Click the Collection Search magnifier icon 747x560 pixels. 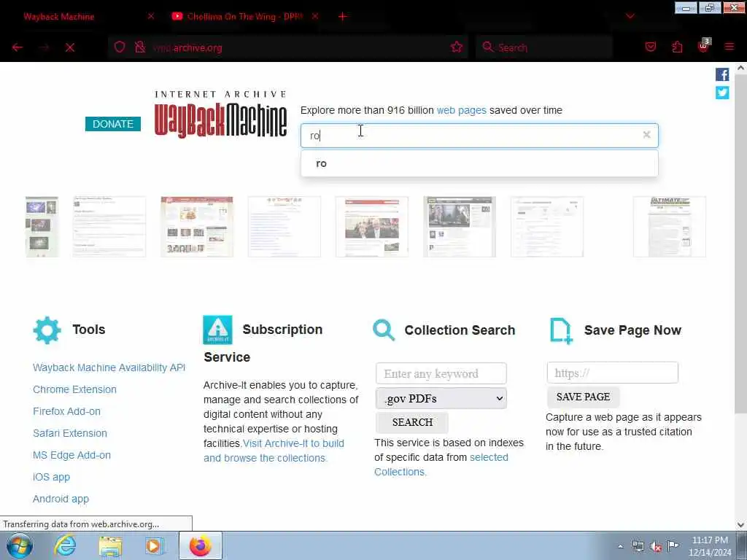click(384, 330)
